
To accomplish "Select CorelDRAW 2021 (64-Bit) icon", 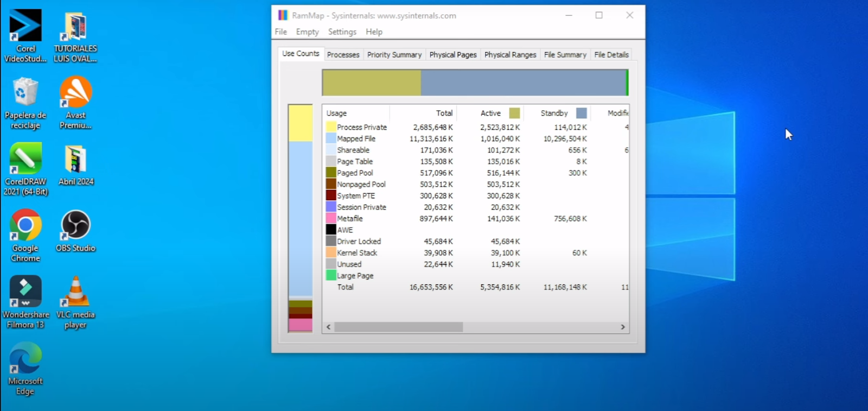I will [25, 169].
